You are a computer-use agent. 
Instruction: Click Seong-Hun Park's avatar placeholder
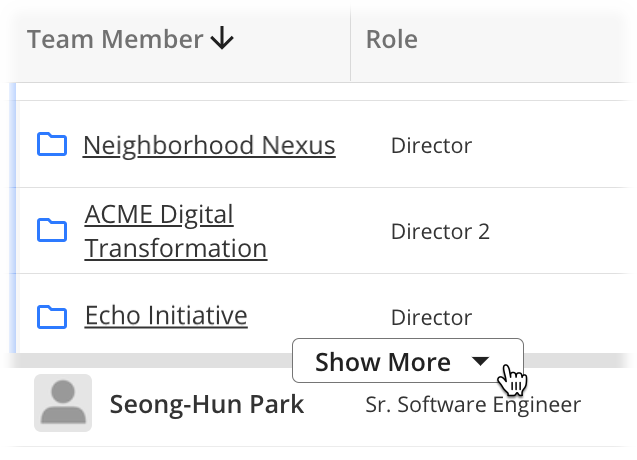point(62,403)
